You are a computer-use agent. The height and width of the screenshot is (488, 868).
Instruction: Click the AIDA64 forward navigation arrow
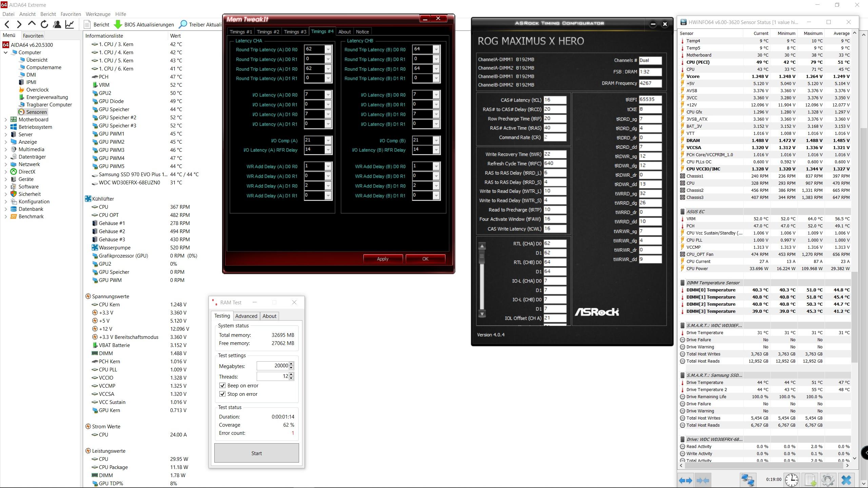19,24
